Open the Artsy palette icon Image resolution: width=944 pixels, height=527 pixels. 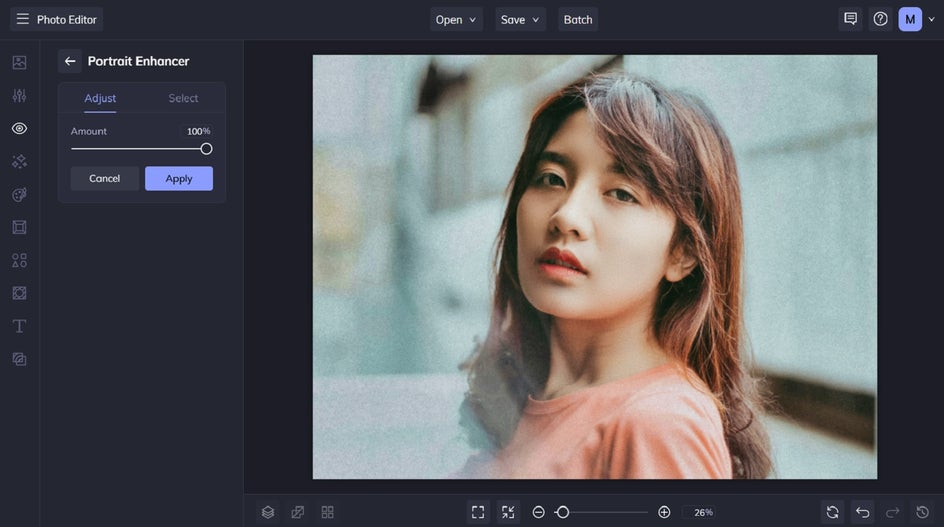19,194
